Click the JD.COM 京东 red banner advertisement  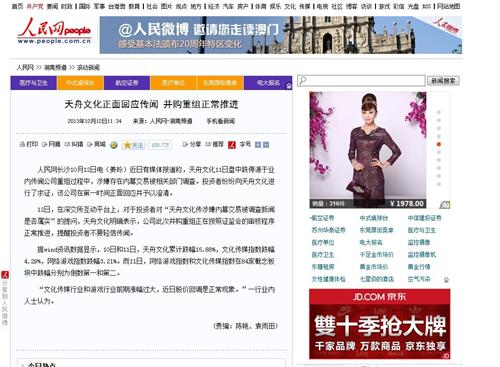pos(380,324)
